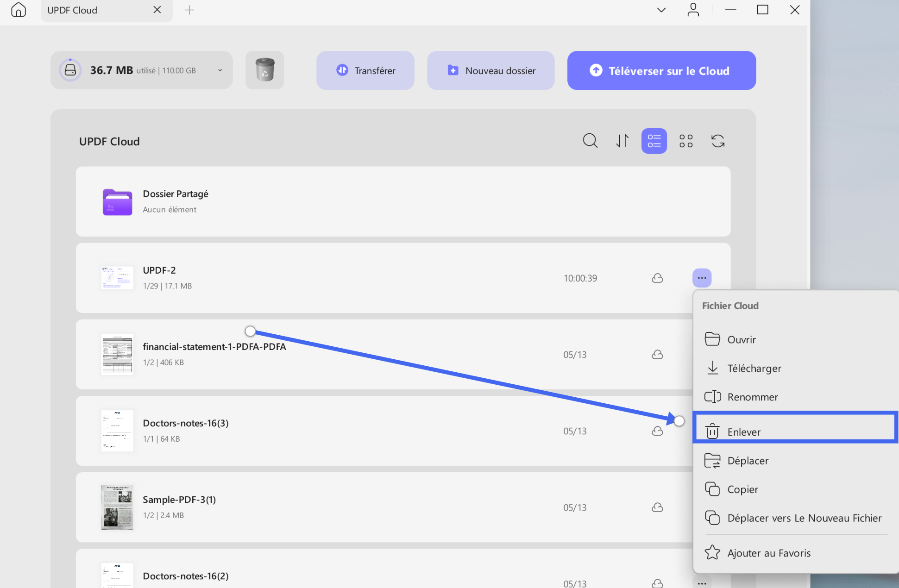Expand the storage usage dropdown
This screenshot has width=899, height=588.
click(x=220, y=70)
